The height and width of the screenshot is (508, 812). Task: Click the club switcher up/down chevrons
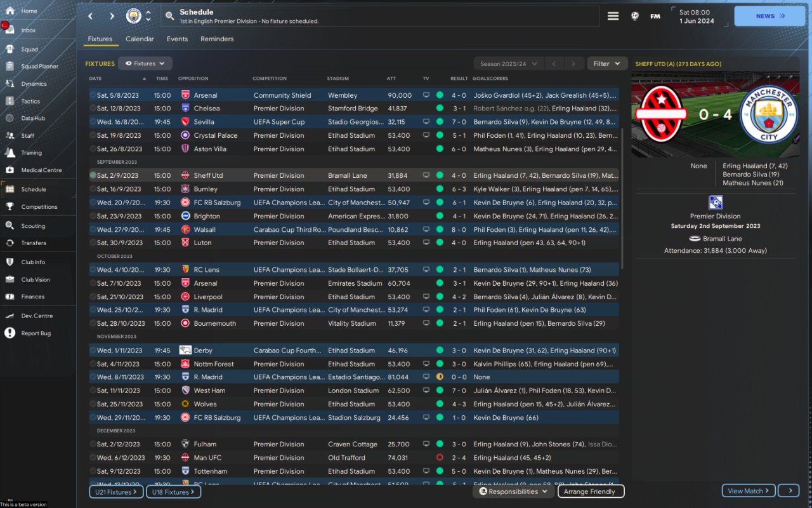pos(148,16)
